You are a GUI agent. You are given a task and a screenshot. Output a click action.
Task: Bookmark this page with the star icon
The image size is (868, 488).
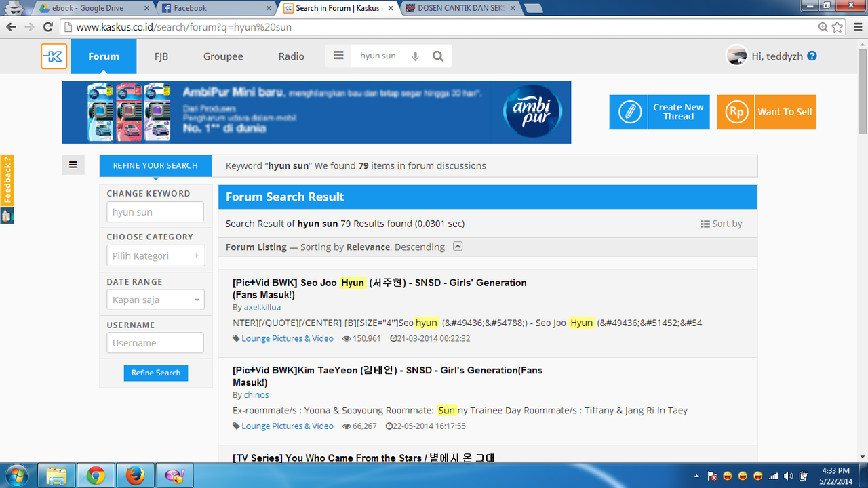(837, 27)
